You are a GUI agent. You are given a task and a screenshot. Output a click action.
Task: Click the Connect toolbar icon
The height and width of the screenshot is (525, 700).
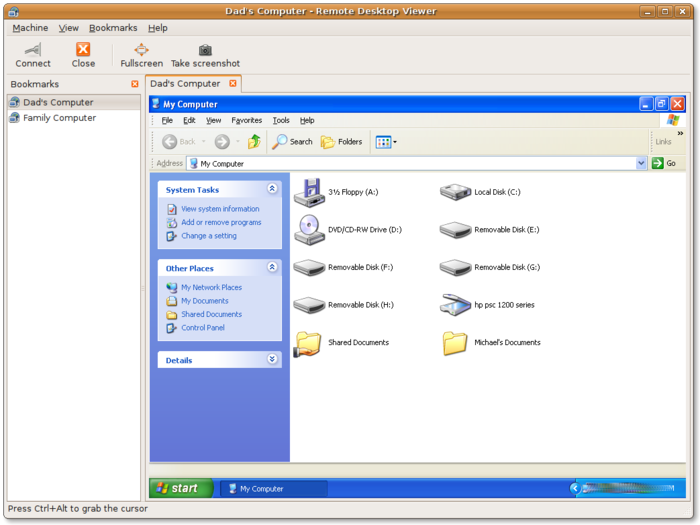coord(33,50)
